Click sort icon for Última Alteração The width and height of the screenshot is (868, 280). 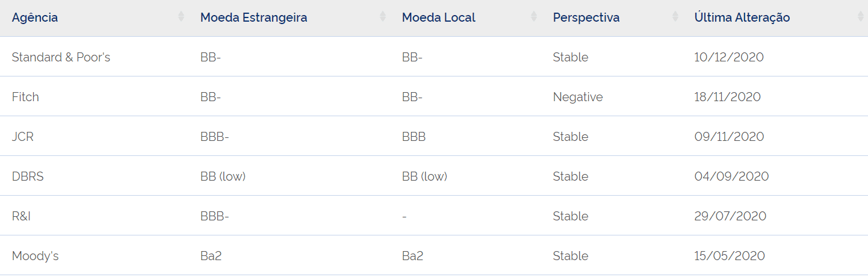coord(860,17)
